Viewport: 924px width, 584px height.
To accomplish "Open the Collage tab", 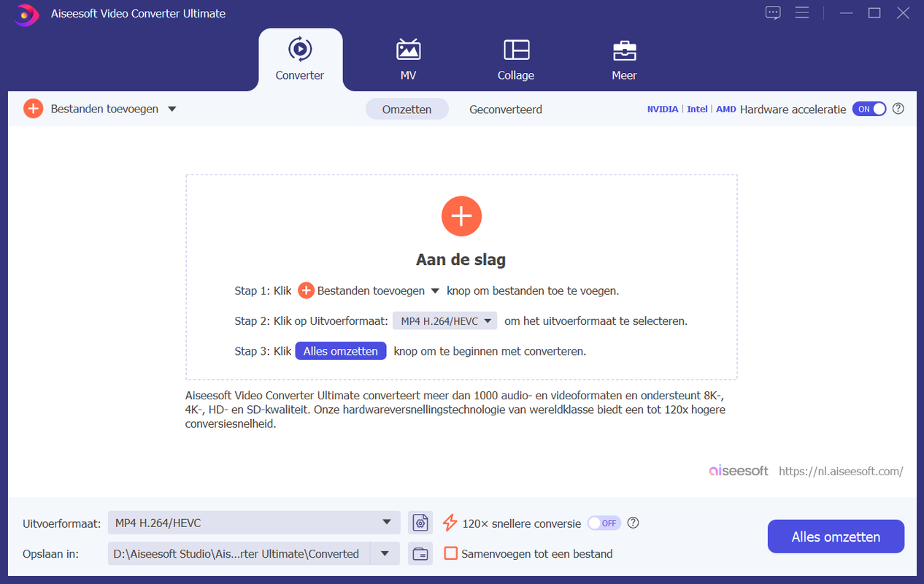I will click(516, 60).
